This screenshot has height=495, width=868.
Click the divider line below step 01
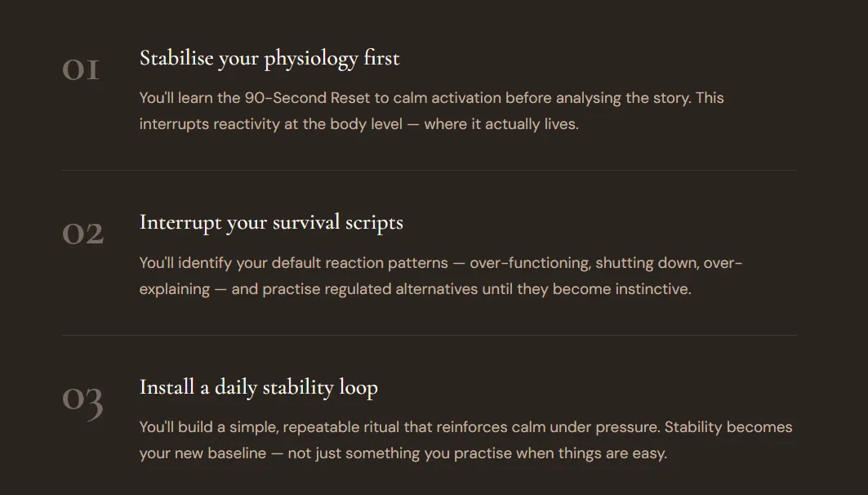coord(430,170)
